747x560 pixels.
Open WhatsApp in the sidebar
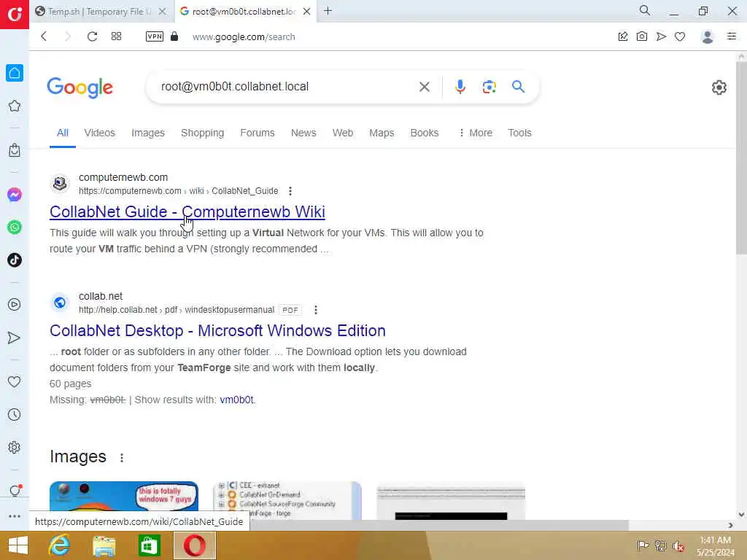pyautogui.click(x=15, y=227)
